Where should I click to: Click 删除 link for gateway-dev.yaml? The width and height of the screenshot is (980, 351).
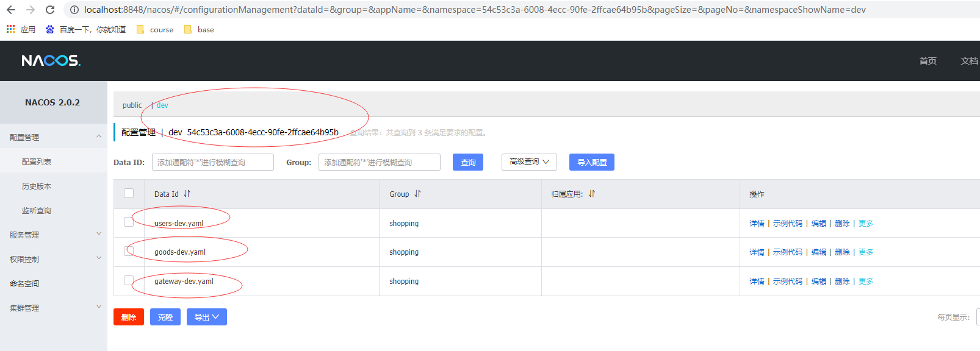pyautogui.click(x=842, y=282)
